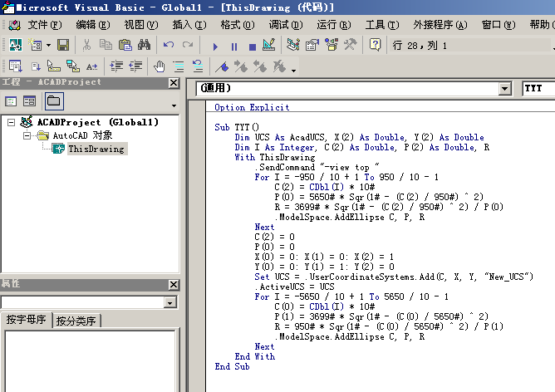The image size is (555, 392).
Task: Open the 外接程序(A) menu
Action: click(440, 25)
